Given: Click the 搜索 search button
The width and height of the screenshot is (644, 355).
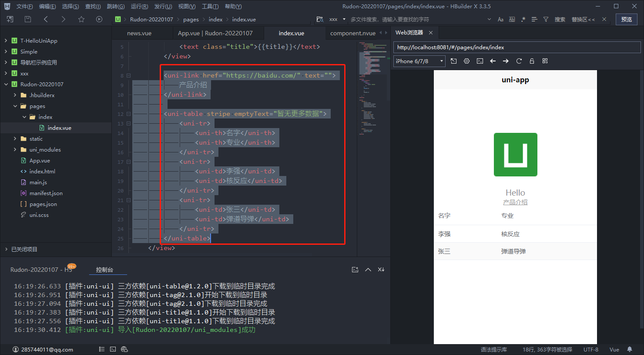Looking at the screenshot, I should (x=560, y=19).
